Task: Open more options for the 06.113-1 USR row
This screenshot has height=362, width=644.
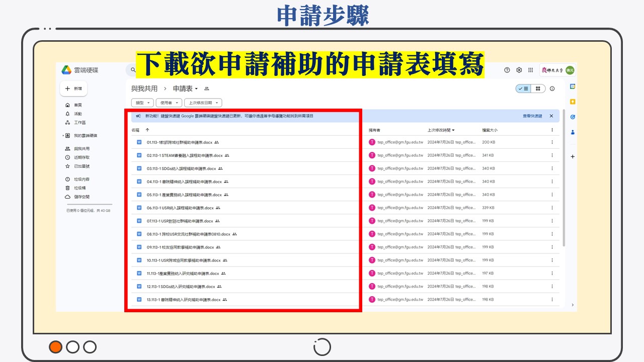Action: pos(552,208)
